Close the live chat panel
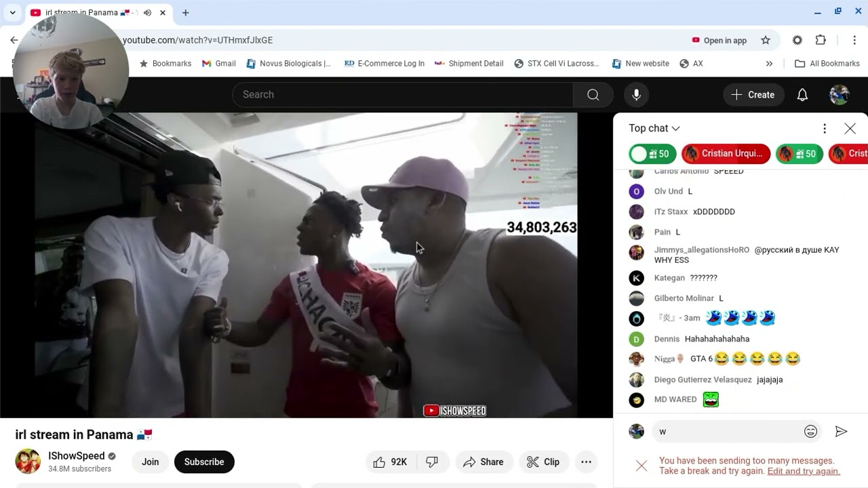Screen dimensions: 868x488 (x=850, y=128)
